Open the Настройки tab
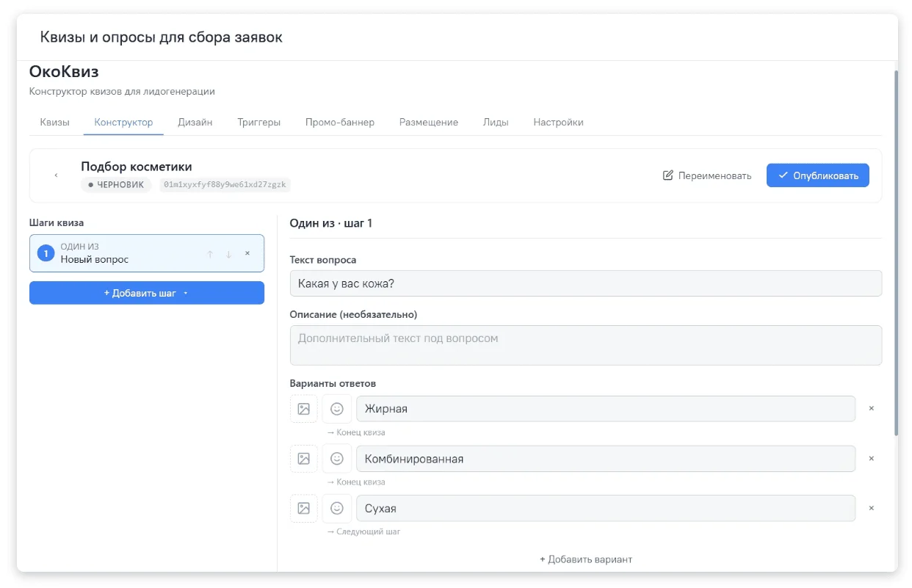 coord(559,123)
